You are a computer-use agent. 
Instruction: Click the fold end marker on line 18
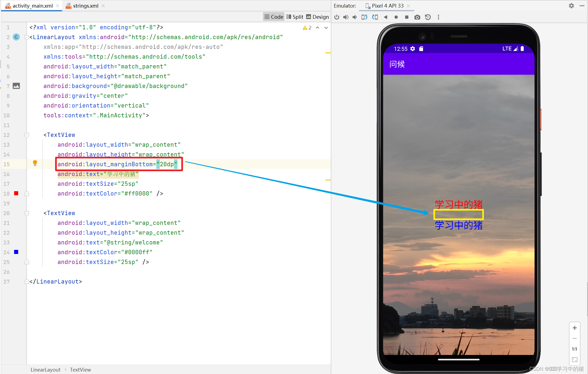click(x=27, y=194)
